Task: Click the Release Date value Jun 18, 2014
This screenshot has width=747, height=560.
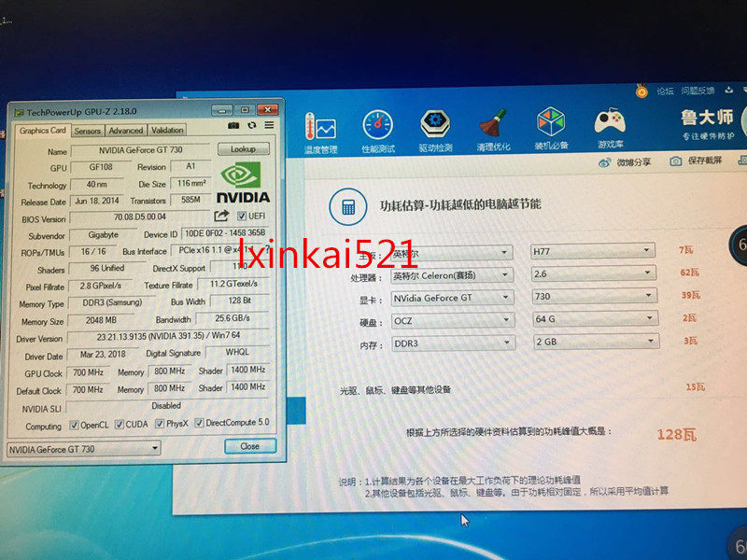Action: pyautogui.click(x=97, y=201)
